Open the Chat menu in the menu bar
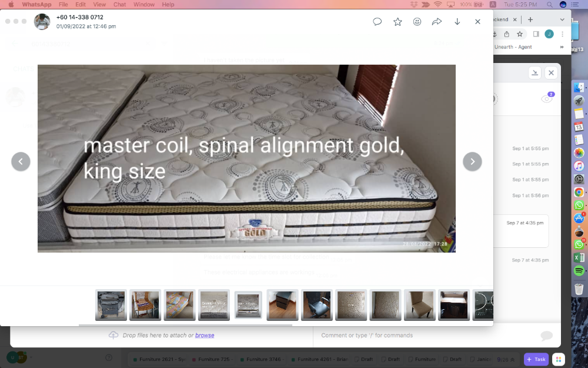This screenshot has height=368, width=588. click(x=119, y=4)
